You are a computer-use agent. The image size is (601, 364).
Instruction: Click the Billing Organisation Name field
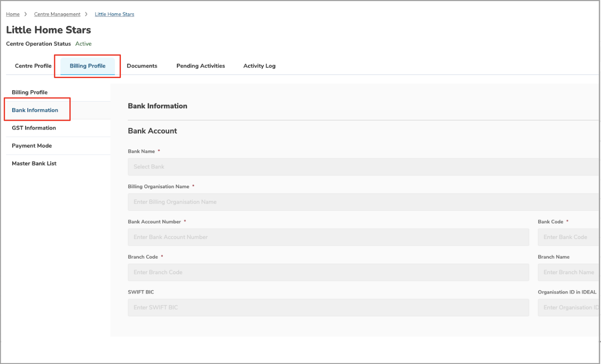[363, 202]
